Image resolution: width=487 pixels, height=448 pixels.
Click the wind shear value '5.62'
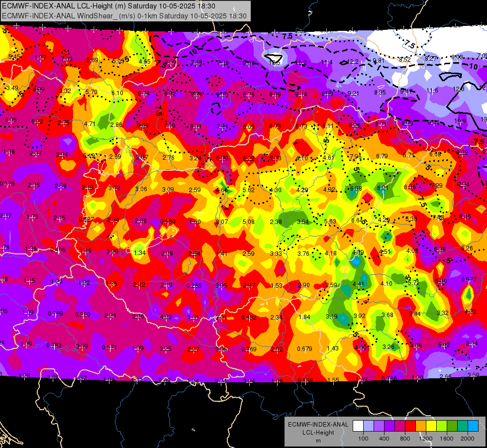tap(249, 190)
